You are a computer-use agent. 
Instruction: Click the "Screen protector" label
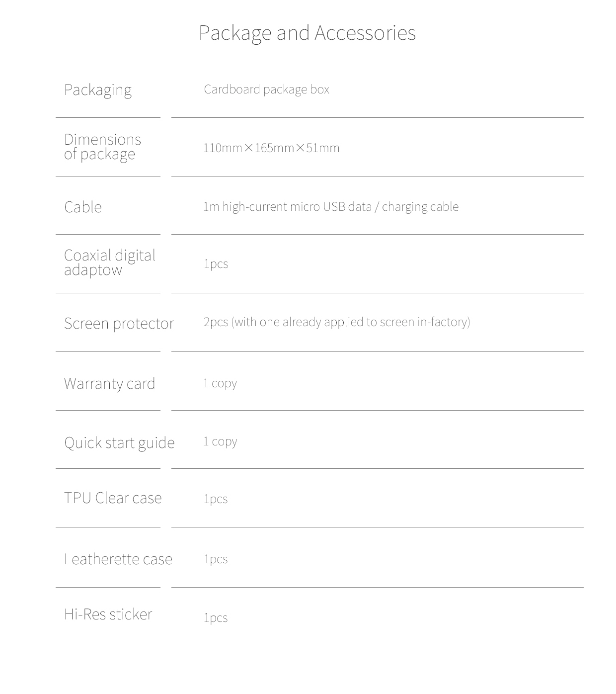click(x=119, y=324)
